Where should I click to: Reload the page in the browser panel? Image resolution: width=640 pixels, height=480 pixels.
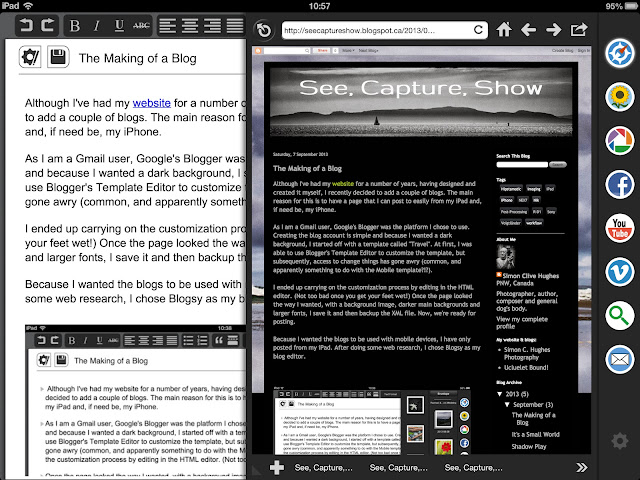(x=478, y=30)
